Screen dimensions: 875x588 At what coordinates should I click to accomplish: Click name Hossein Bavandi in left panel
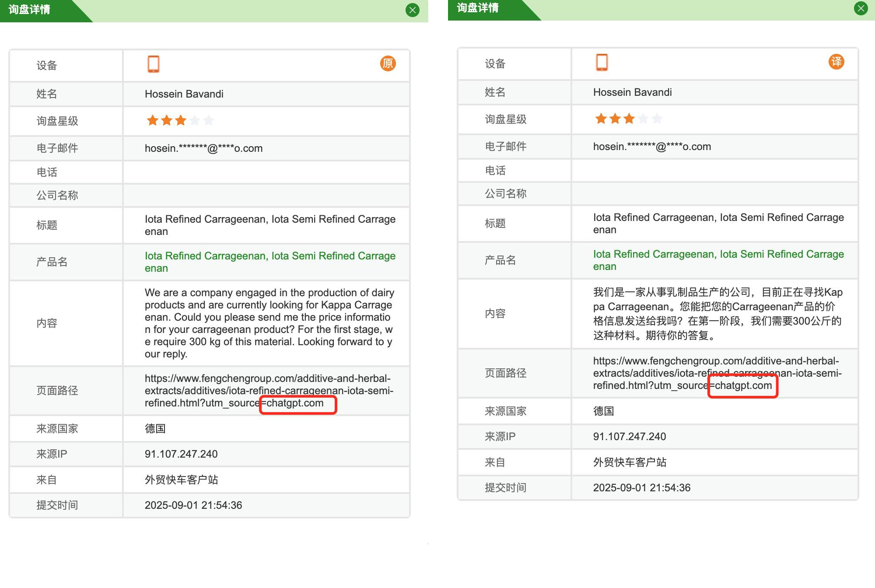point(184,94)
